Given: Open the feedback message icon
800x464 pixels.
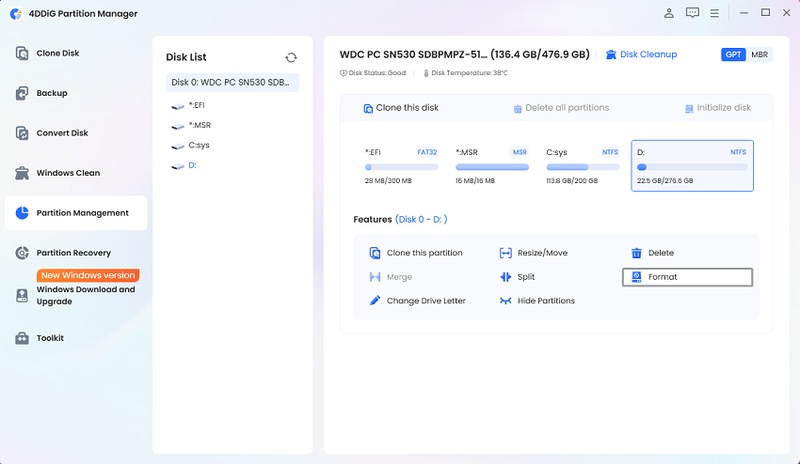Looking at the screenshot, I should (x=692, y=13).
